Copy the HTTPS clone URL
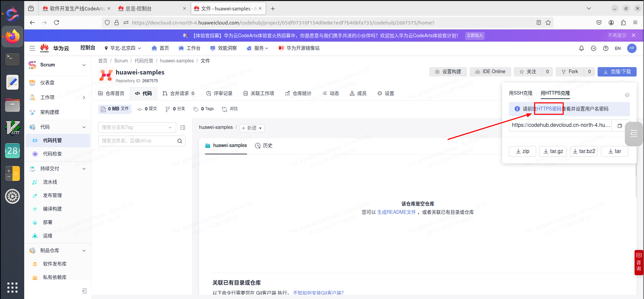The height and width of the screenshot is (299, 644). 619,126
